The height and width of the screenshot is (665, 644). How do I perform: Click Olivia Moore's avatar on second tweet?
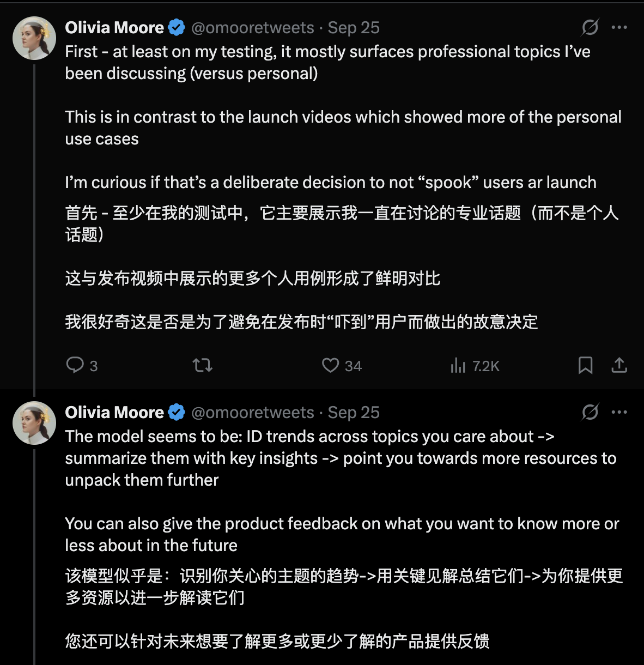[x=34, y=423]
